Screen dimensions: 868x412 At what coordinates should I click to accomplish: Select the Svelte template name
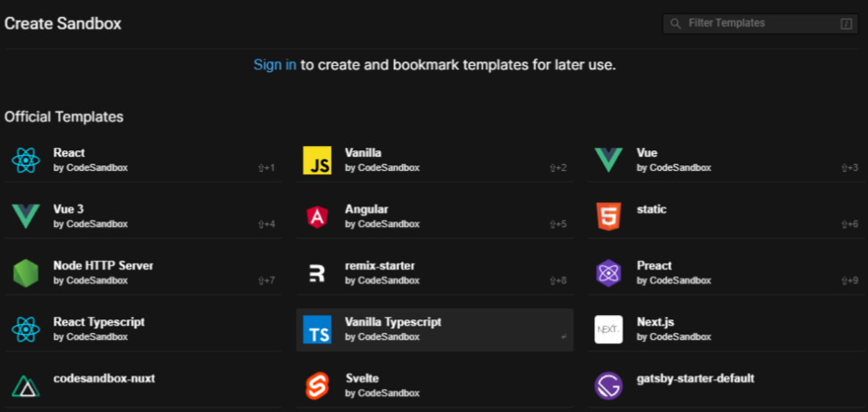(x=362, y=378)
